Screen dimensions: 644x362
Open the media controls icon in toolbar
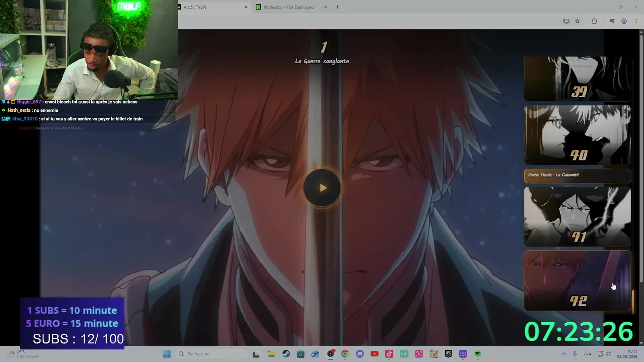612,21
